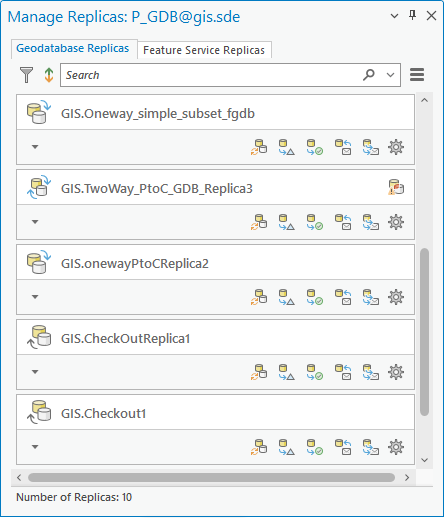Import message for GIS.onewayPtoCReplica2

point(343,297)
